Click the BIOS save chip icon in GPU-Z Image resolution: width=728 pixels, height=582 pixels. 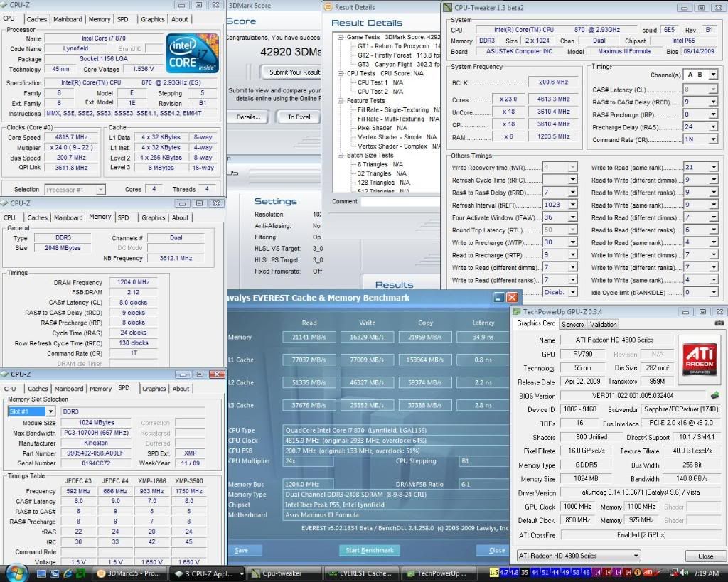coord(714,395)
